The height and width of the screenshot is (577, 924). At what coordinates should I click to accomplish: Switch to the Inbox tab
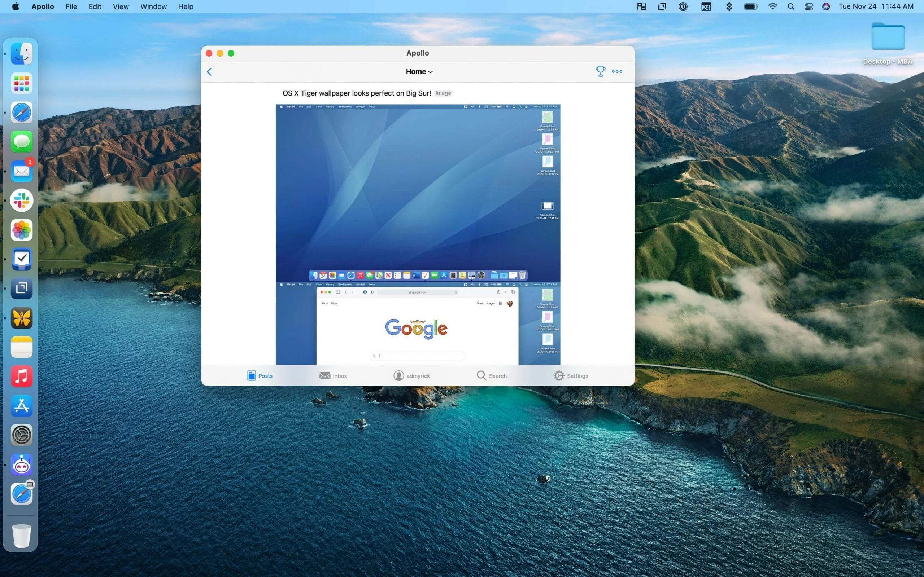point(333,375)
